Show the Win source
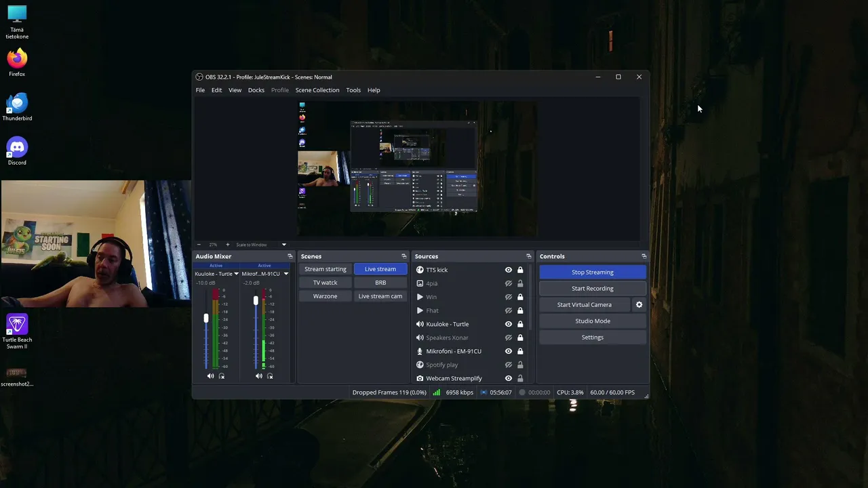868x488 pixels. tap(509, 297)
